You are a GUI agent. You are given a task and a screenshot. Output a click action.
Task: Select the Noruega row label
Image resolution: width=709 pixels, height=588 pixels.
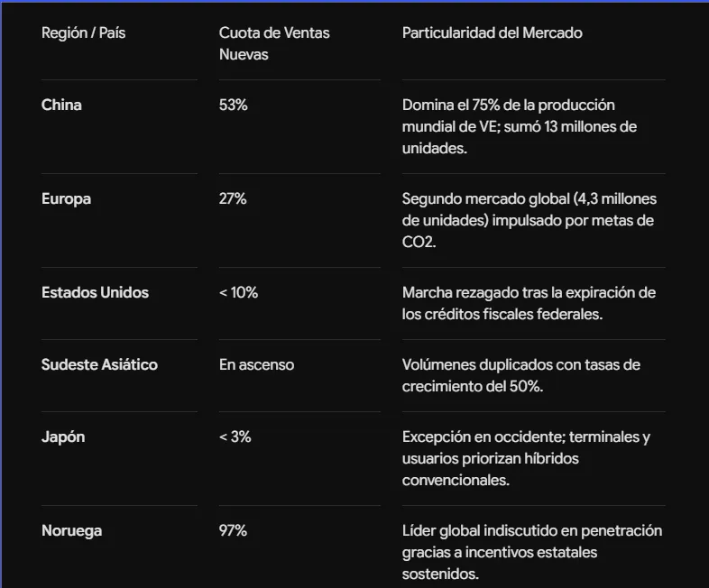pos(71,530)
